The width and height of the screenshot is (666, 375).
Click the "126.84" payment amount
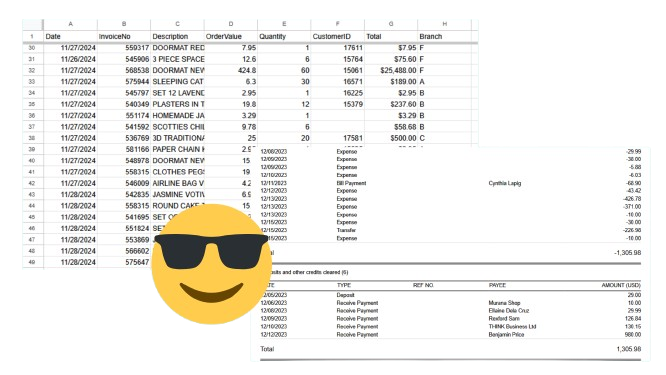pyautogui.click(x=633, y=319)
